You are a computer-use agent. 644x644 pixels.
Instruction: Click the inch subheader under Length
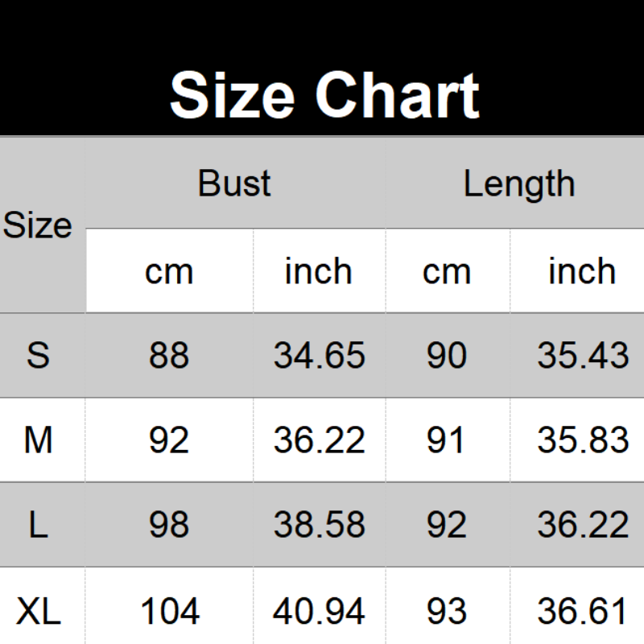tap(581, 271)
